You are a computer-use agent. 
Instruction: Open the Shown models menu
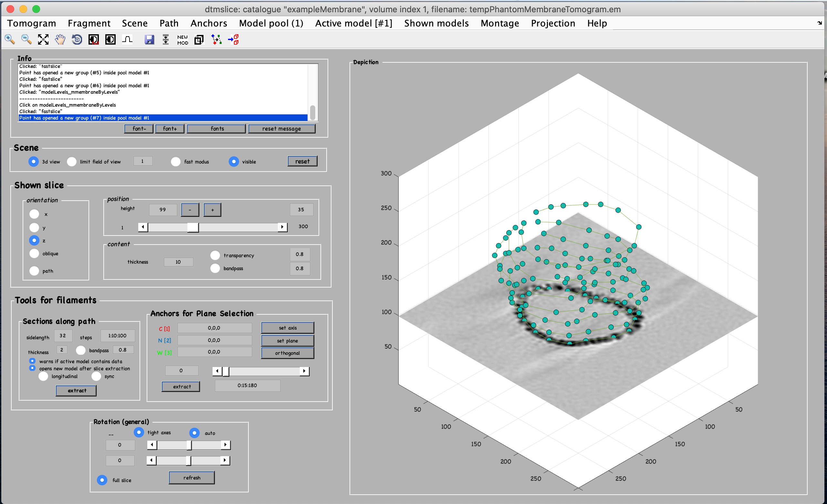point(436,23)
